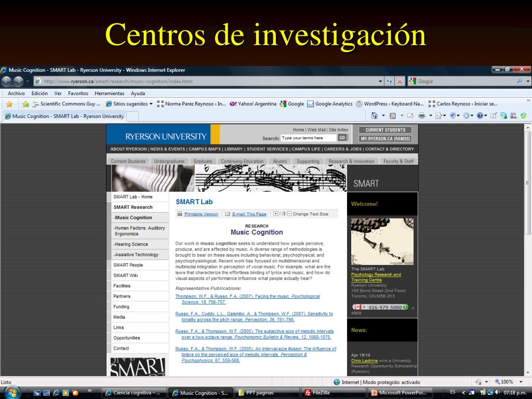This screenshot has height=399, width=532.
Task: Open Archivo menu
Action: coord(16,94)
